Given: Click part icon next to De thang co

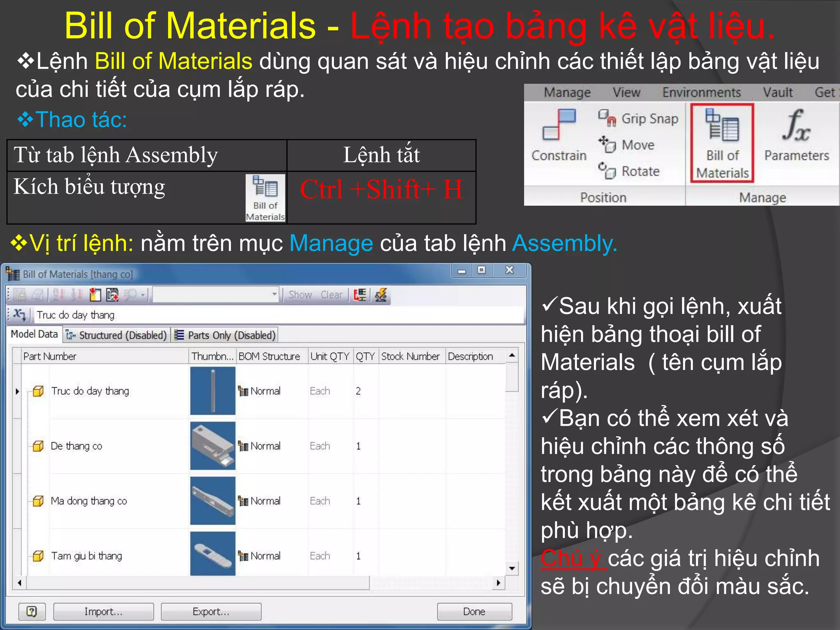Looking at the screenshot, I should click(x=38, y=446).
